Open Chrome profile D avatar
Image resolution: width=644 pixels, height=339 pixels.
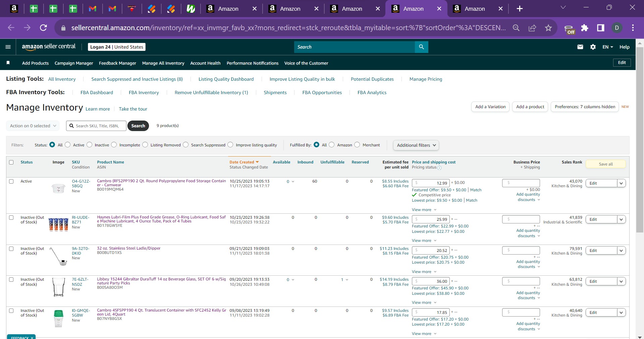617,28
